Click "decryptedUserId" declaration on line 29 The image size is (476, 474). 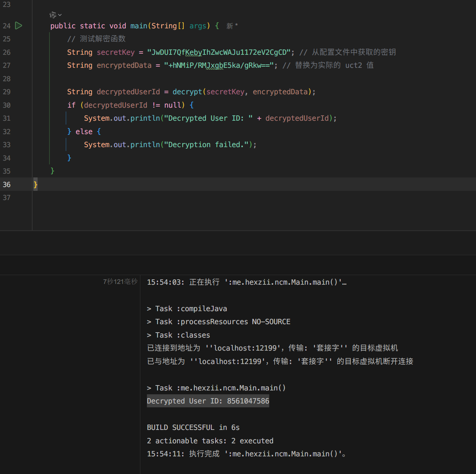(x=128, y=92)
